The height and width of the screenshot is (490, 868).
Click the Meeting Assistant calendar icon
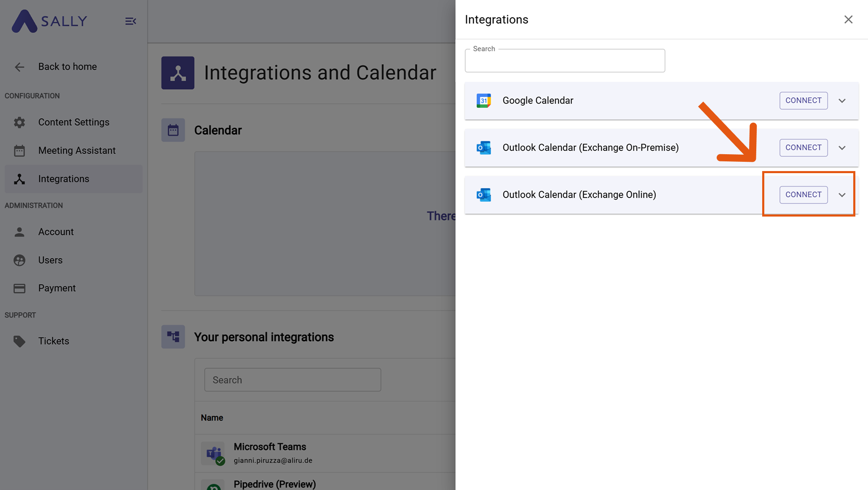(x=19, y=150)
